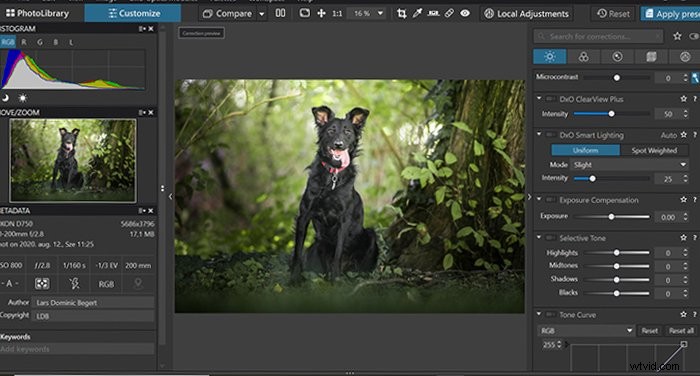700x376 pixels.
Task: Select the Local Adjustments palette tab icon
Action: pyautogui.click(x=685, y=56)
